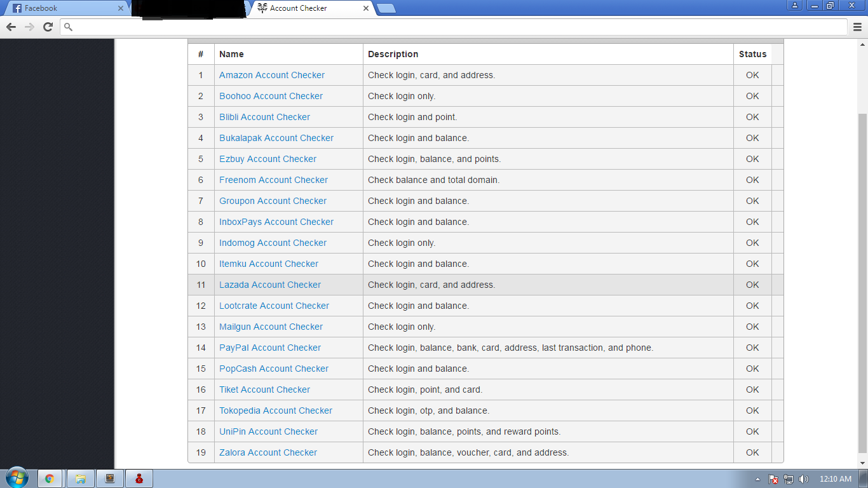Switch to the Facebook tab

[64, 8]
